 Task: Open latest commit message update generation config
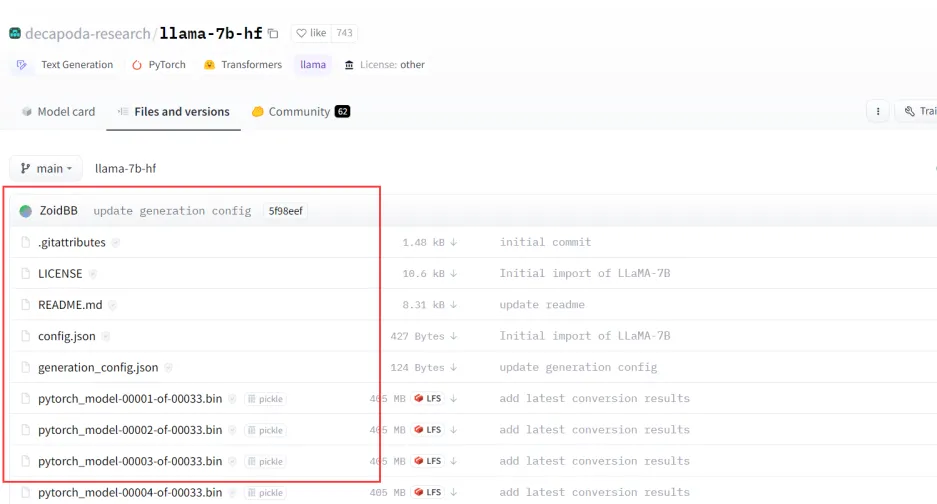[x=172, y=211]
